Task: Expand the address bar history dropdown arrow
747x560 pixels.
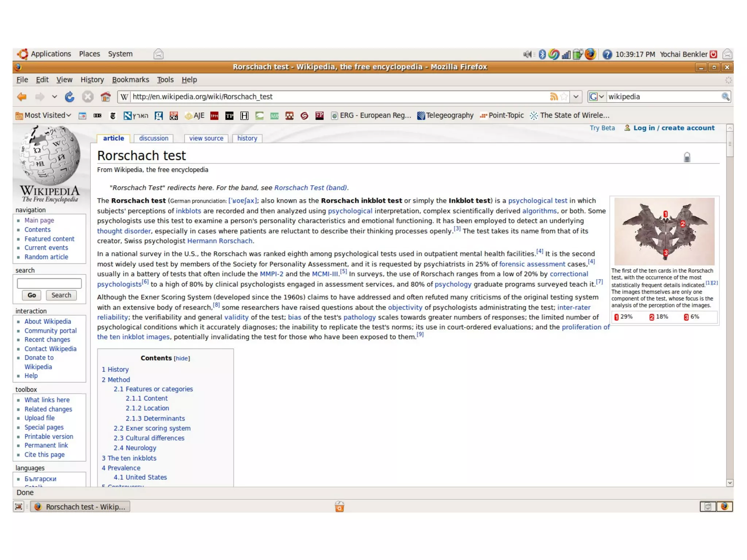Action: [576, 97]
